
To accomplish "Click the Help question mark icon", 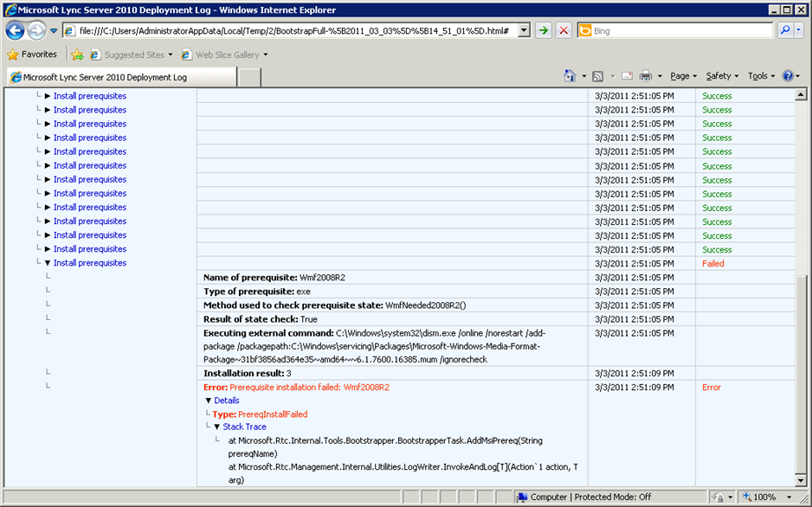I will click(x=788, y=76).
